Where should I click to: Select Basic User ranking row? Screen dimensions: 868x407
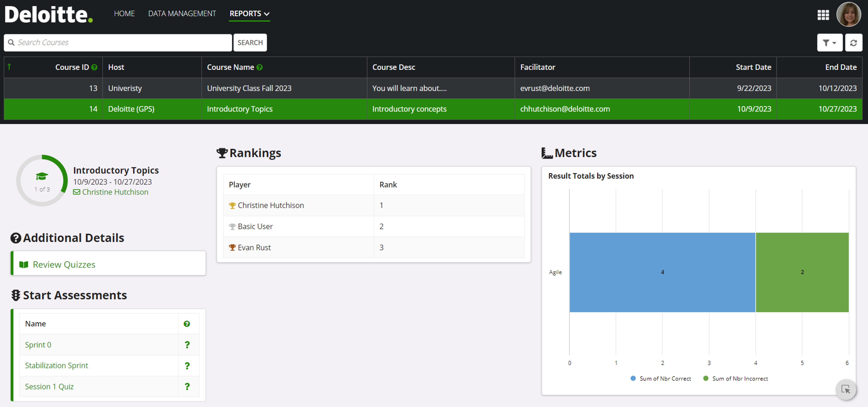tap(374, 227)
